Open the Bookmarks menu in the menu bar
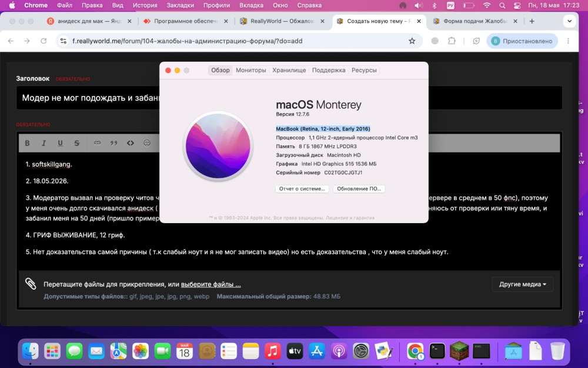The width and height of the screenshot is (588, 368). pyautogui.click(x=181, y=5)
